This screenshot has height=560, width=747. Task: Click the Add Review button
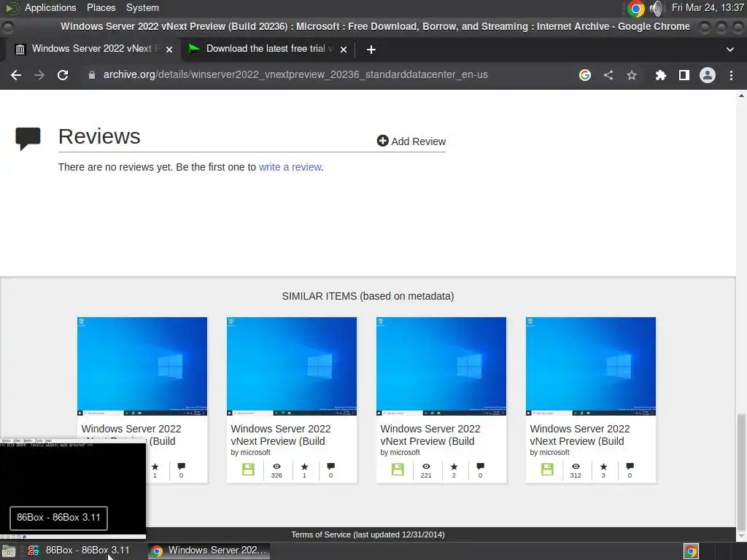click(x=411, y=141)
